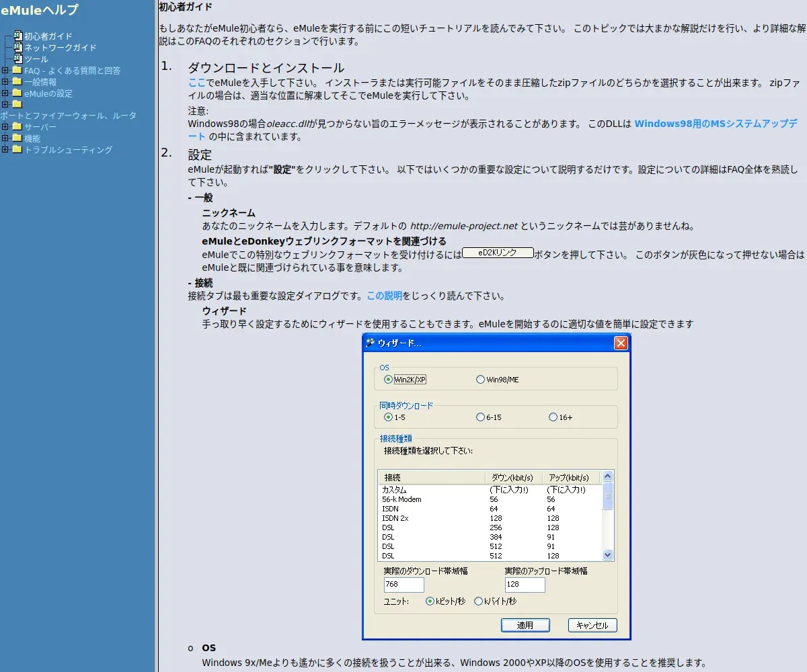Click the ダウン(kbit/s) column header

pyautogui.click(x=513, y=477)
